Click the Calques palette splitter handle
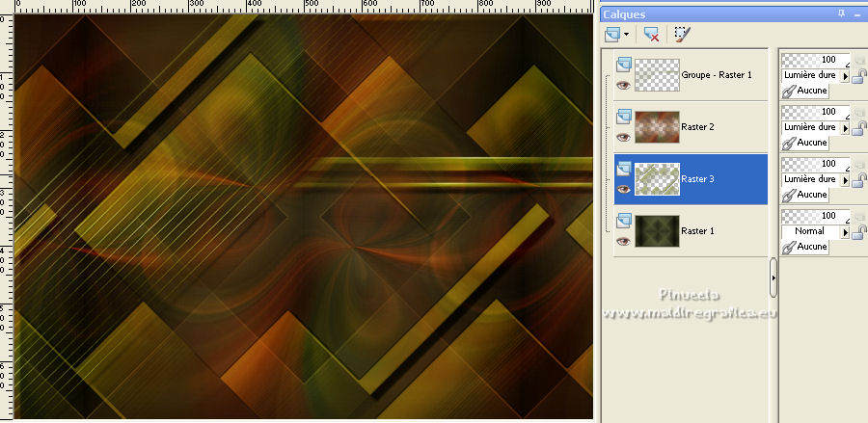Image resolution: width=868 pixels, height=423 pixels. [773, 278]
